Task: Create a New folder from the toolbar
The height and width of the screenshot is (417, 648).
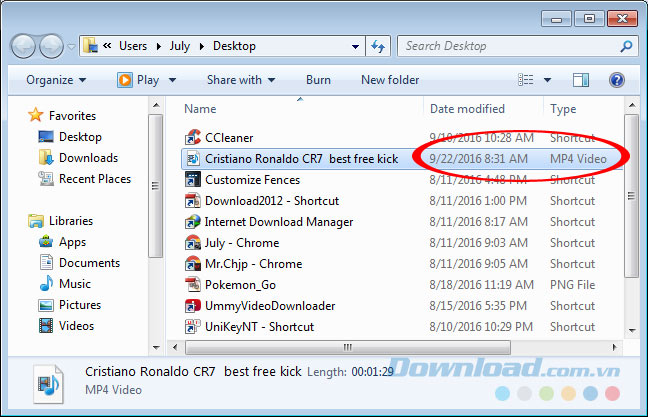Action: click(390, 80)
